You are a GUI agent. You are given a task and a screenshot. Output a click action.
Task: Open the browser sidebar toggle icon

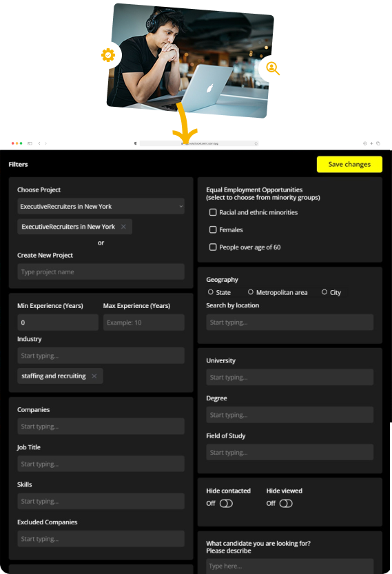coord(30,143)
